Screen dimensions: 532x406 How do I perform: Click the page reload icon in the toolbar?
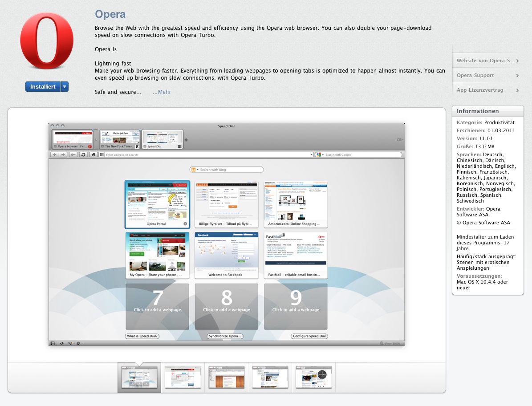(83, 154)
